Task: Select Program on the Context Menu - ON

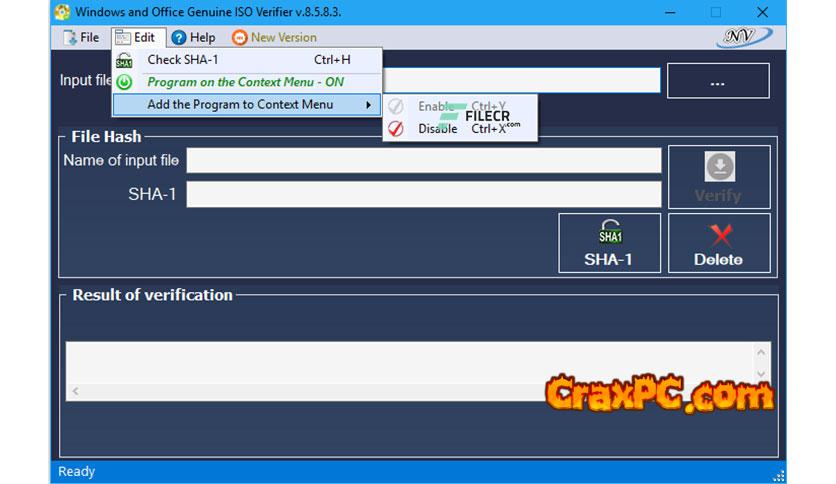Action: tap(247, 82)
